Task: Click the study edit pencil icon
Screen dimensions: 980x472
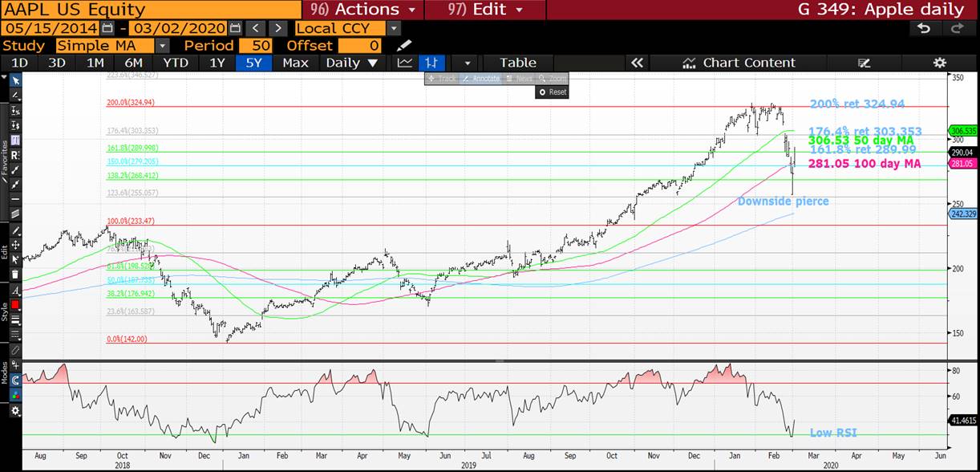Action: coord(403,46)
